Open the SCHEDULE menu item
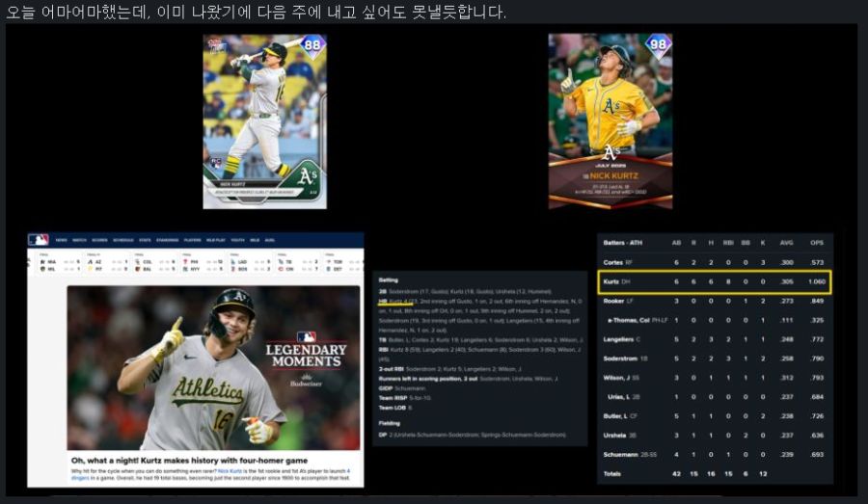Image resolution: width=868 pixels, height=504 pixels. tap(122, 240)
